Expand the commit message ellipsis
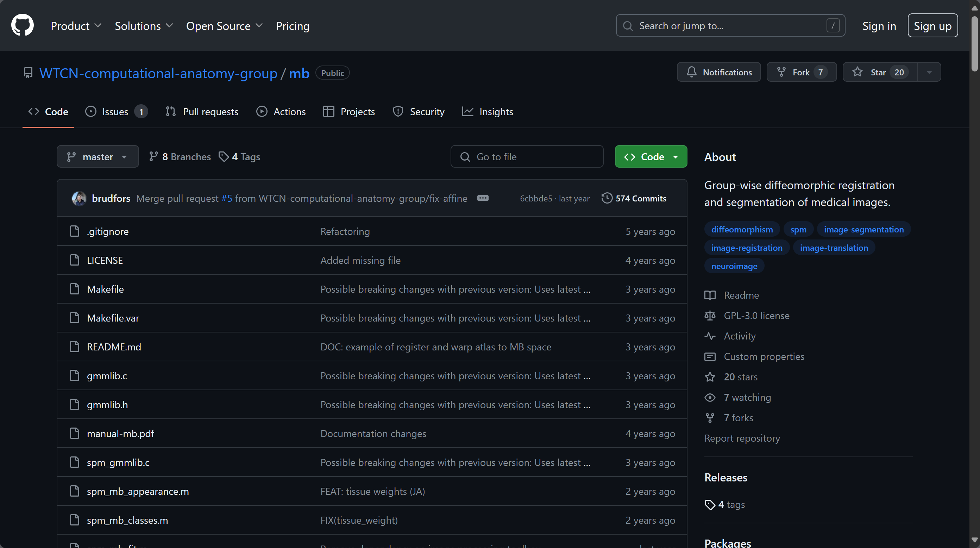 483,198
